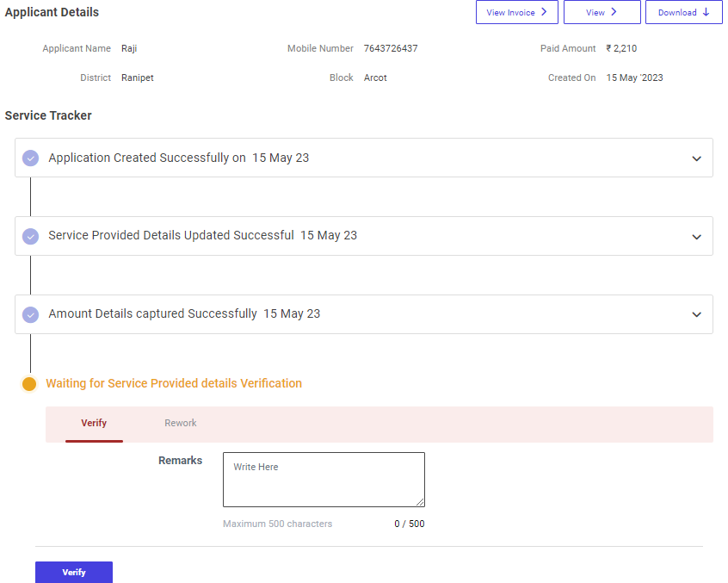Select the Verify tab

click(x=94, y=423)
